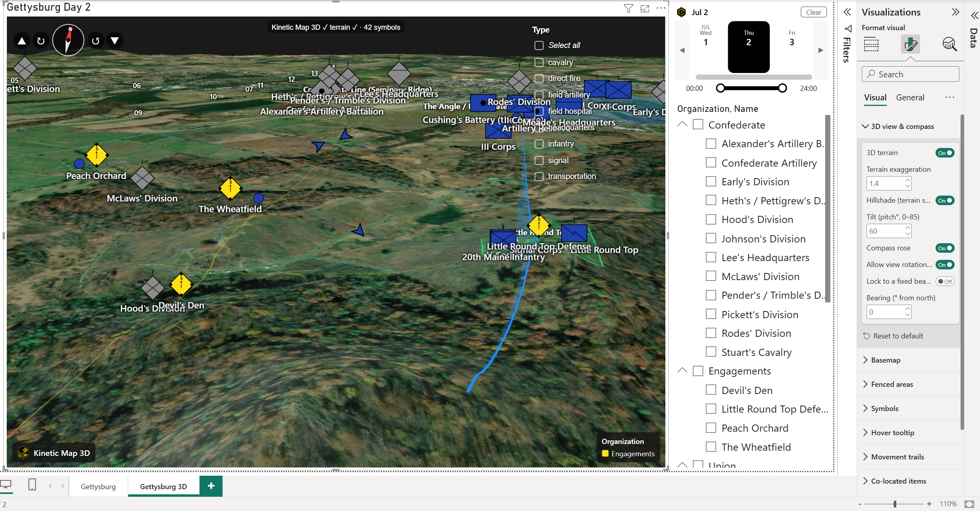Viewport: 980px width, 511px height.
Task: Check the Confederate organization checkbox
Action: (698, 125)
